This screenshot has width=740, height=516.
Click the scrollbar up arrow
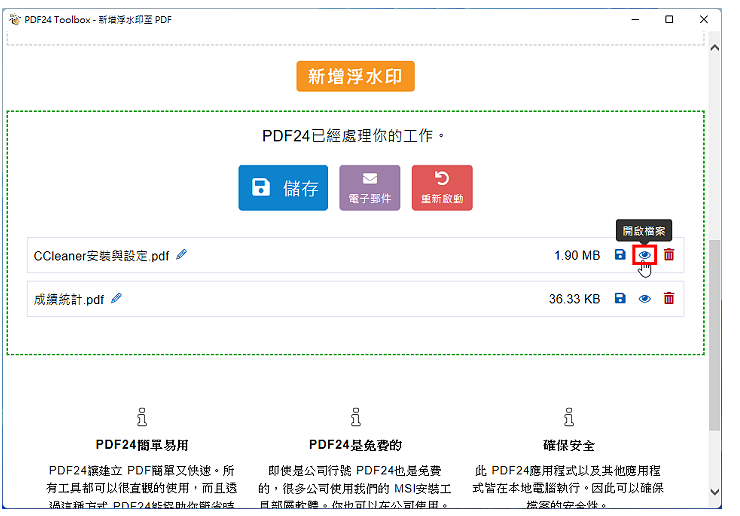(x=715, y=48)
